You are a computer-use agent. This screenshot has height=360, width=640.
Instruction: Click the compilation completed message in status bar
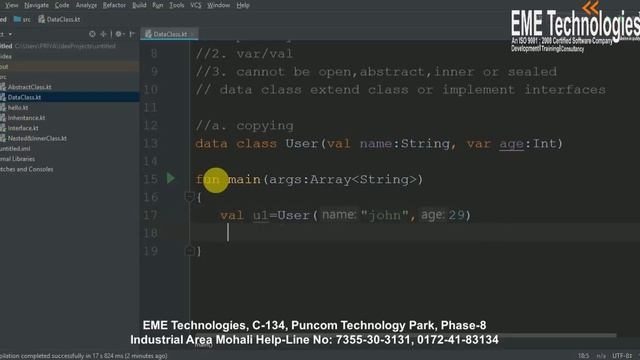click(84, 356)
